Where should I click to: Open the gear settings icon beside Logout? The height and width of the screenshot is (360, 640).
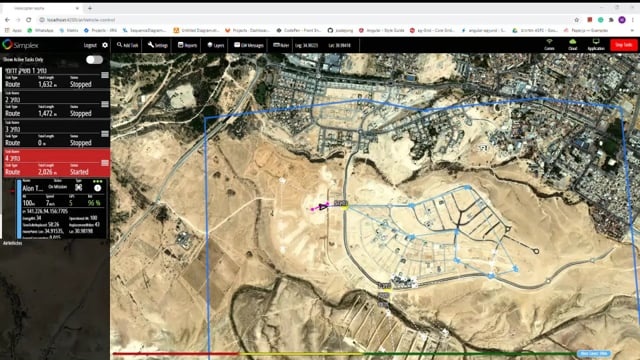105,45
